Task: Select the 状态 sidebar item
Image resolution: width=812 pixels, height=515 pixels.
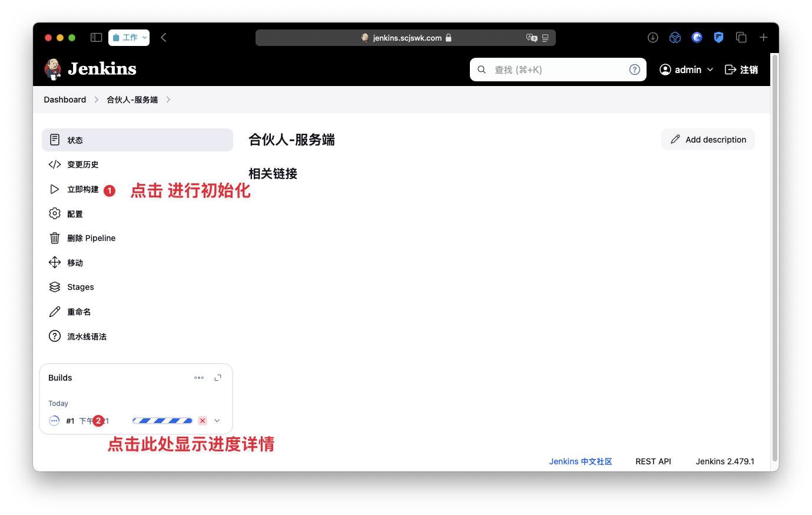Action: [x=137, y=140]
